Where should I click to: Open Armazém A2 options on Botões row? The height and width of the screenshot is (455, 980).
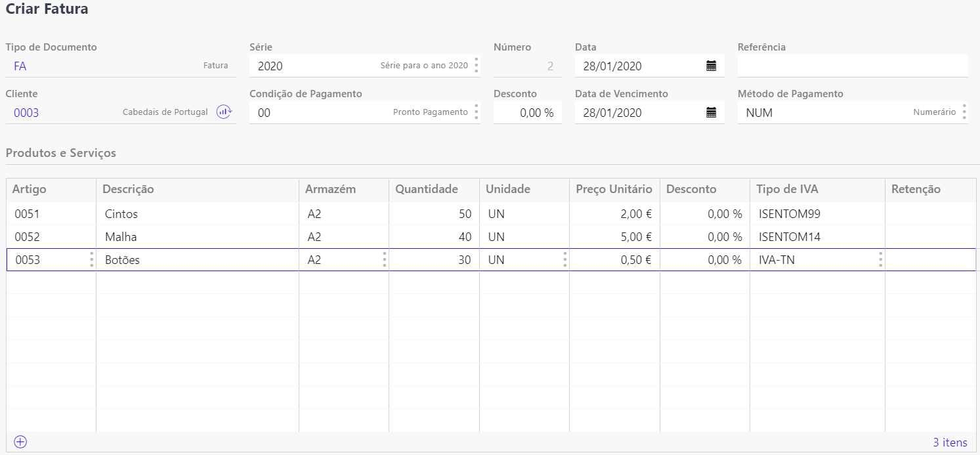click(385, 260)
